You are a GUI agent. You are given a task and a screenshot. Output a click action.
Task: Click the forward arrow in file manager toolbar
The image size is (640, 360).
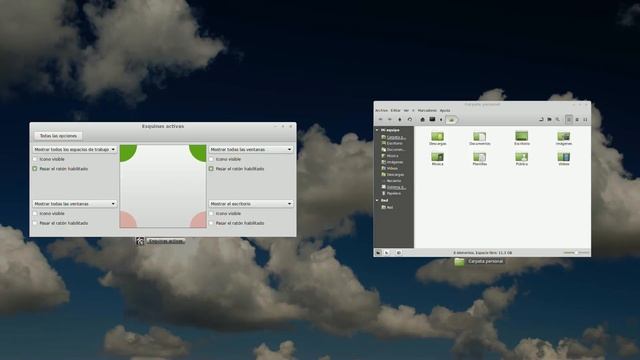point(390,119)
